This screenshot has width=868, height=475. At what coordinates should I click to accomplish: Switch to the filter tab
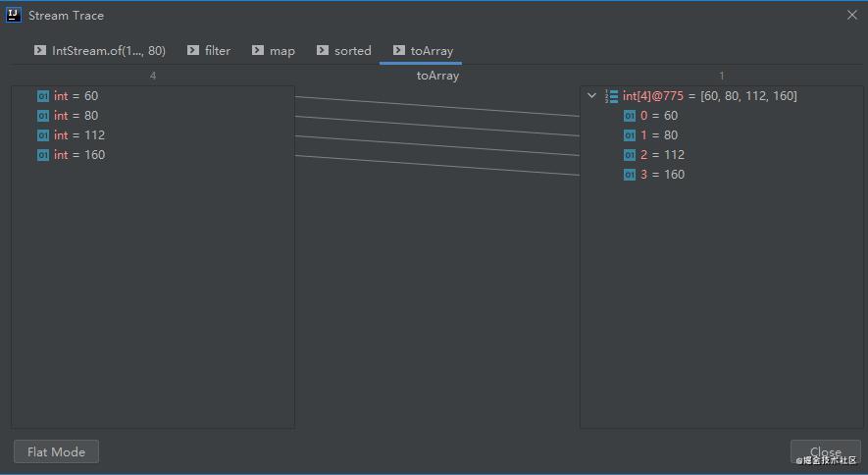(x=209, y=50)
